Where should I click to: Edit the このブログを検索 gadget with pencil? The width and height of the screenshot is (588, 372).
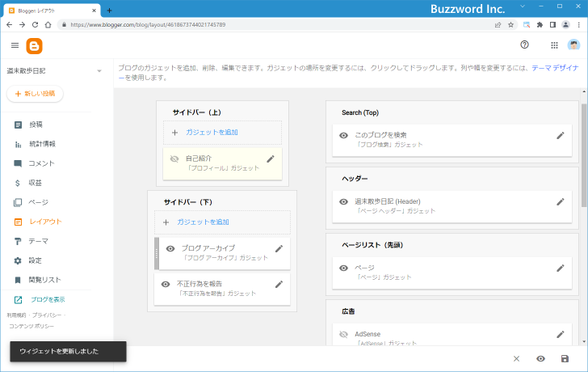tap(561, 136)
